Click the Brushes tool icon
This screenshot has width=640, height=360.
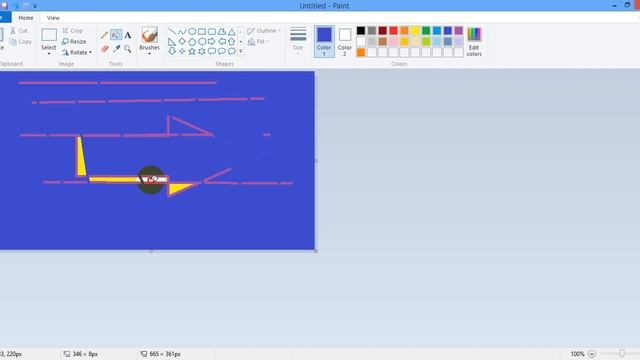point(149,35)
